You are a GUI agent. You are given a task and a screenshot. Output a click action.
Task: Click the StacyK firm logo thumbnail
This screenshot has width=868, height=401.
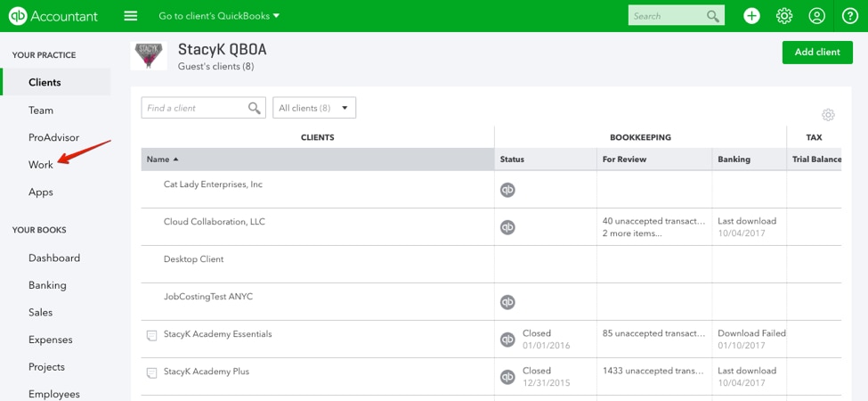(149, 55)
